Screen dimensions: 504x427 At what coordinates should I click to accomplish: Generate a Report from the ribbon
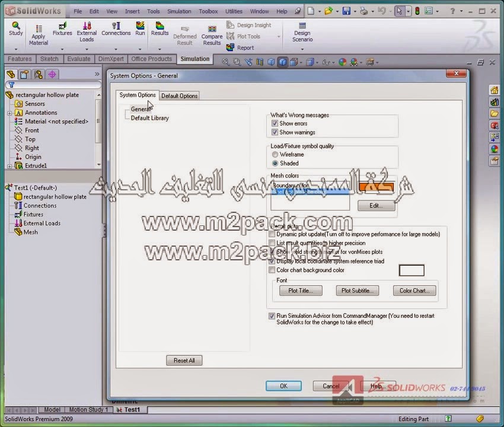(x=240, y=47)
